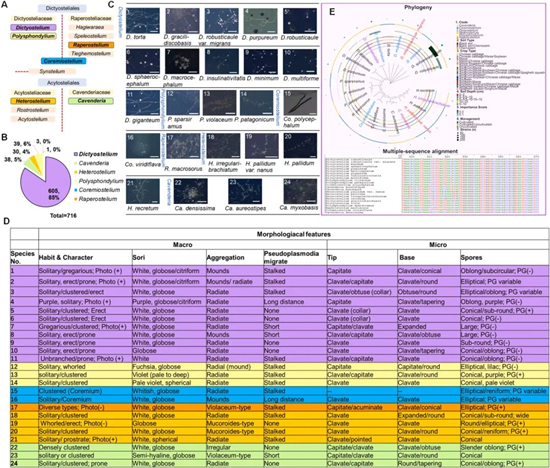550x468 pixels.
Task: Select the Heterostelium box in panel A
Action: pos(33,101)
